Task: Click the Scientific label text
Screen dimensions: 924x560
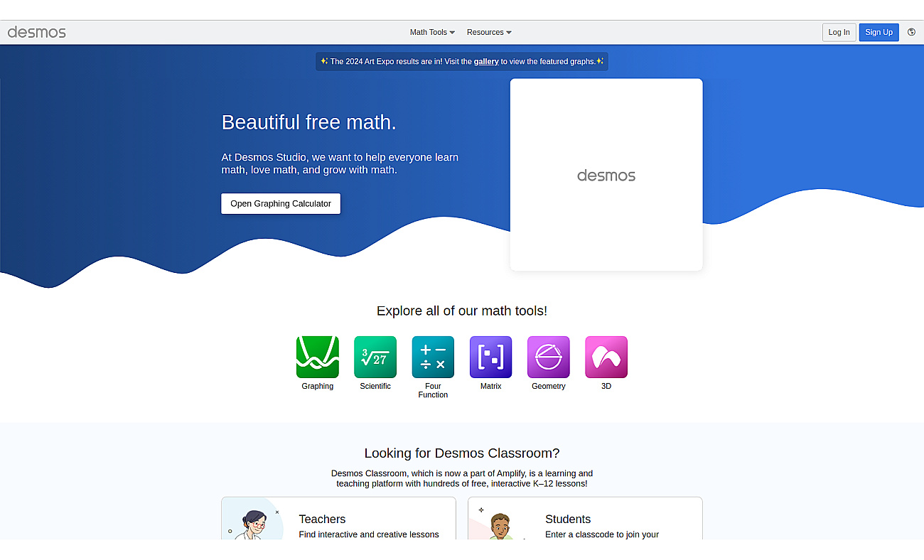Action: pyautogui.click(x=375, y=387)
